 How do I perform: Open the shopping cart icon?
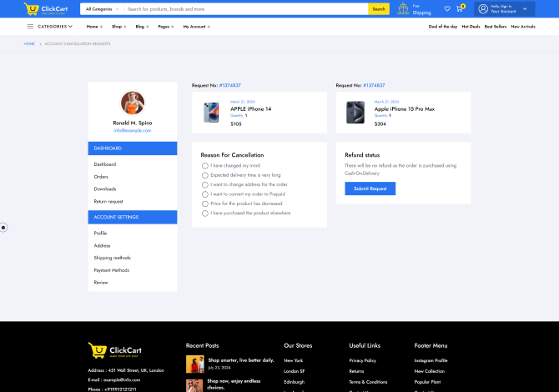tap(459, 9)
